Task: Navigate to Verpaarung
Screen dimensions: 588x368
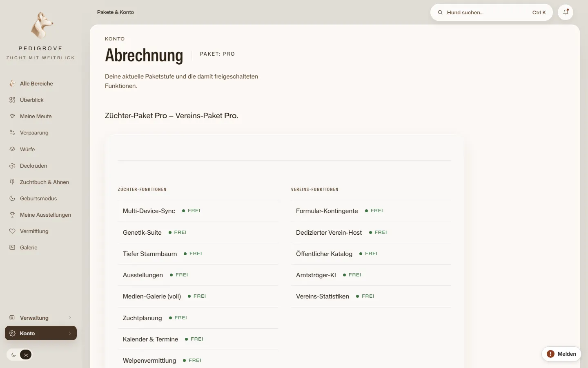Action: 41,132
